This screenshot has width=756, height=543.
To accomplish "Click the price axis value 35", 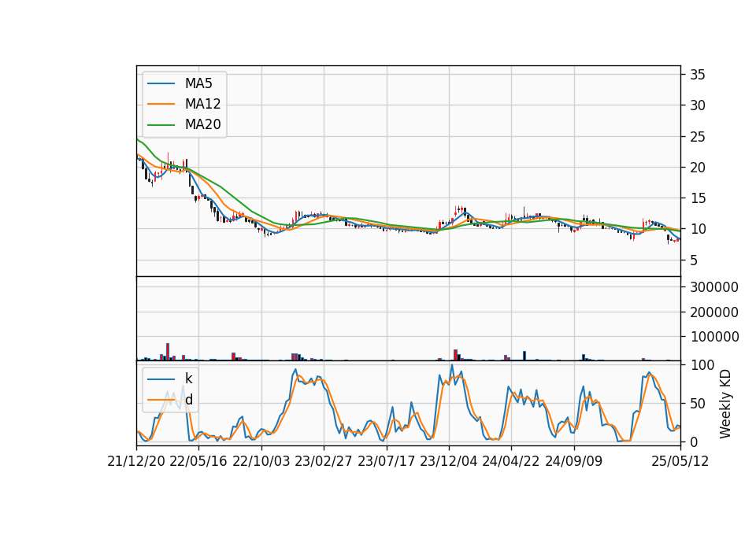I will click(x=698, y=75).
